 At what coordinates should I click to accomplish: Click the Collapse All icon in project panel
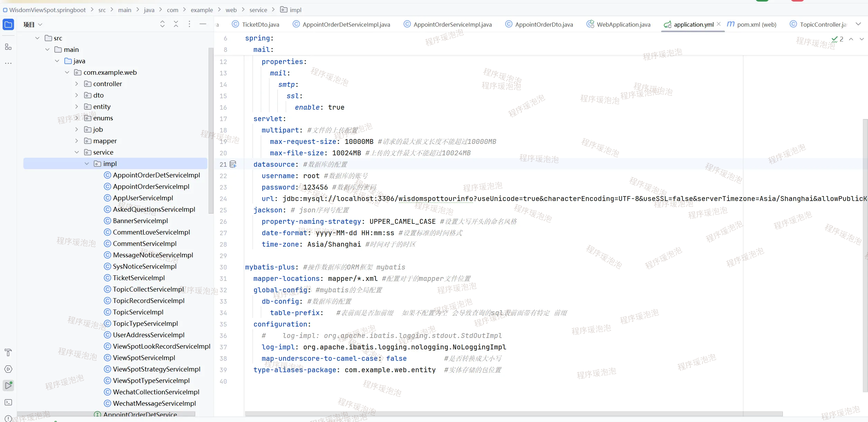(x=176, y=24)
